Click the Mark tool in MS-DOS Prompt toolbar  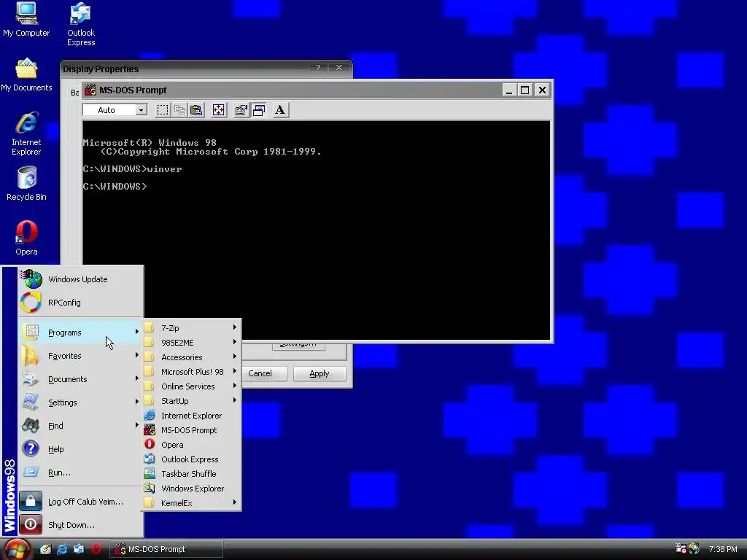point(163,110)
